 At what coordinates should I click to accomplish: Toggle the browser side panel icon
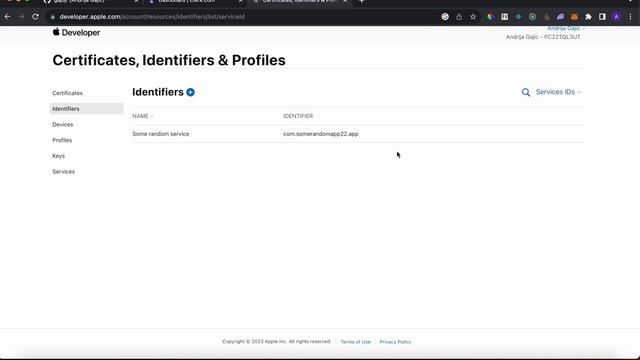tap(602, 17)
